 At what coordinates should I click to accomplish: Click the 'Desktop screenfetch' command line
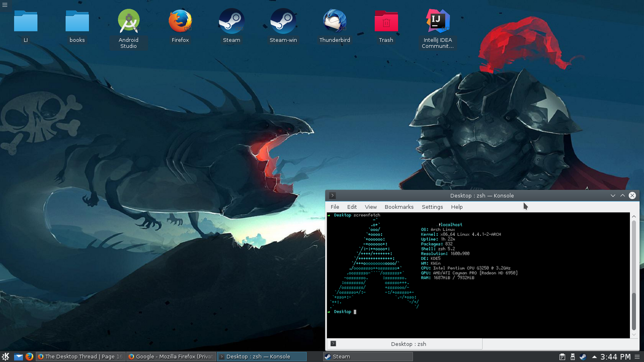[354, 215]
